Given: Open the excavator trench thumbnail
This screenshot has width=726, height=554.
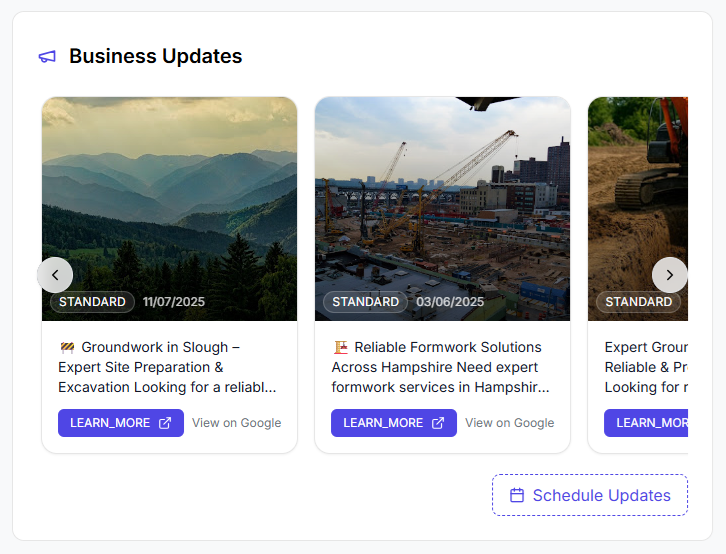Looking at the screenshot, I should click(x=638, y=209).
